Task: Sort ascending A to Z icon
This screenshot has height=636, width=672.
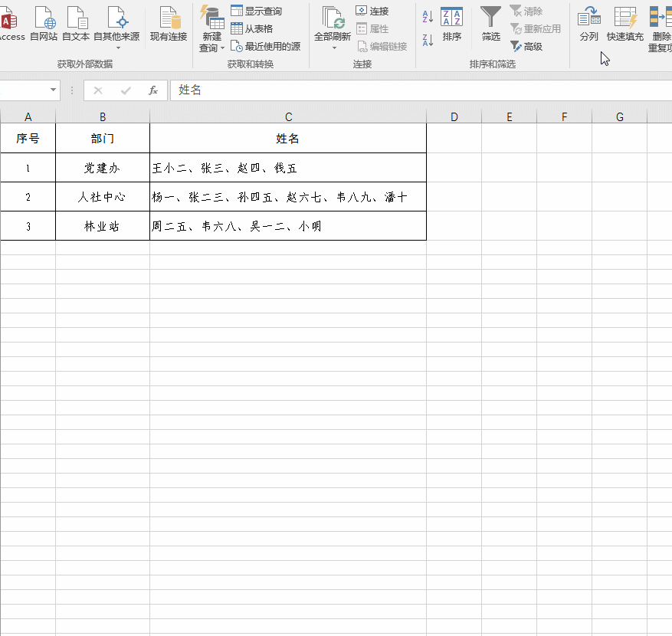Action: click(428, 17)
